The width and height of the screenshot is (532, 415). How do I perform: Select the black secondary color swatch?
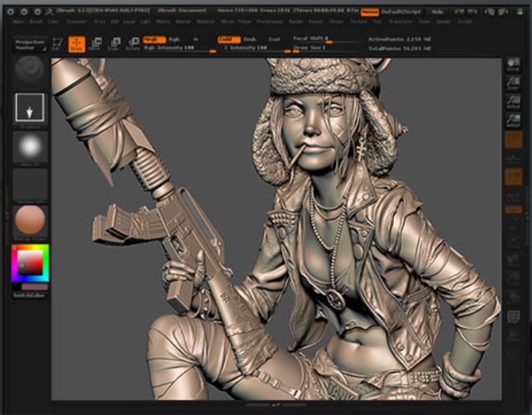click(16, 287)
